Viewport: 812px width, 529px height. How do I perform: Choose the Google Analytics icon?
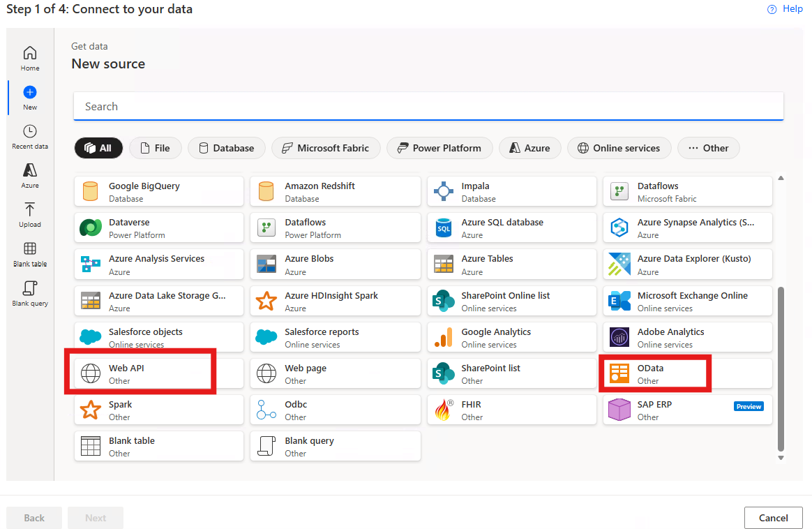[443, 337]
